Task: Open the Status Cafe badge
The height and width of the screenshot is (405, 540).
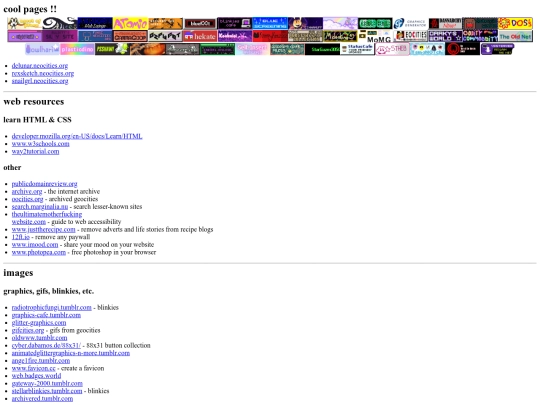Action: (x=357, y=49)
